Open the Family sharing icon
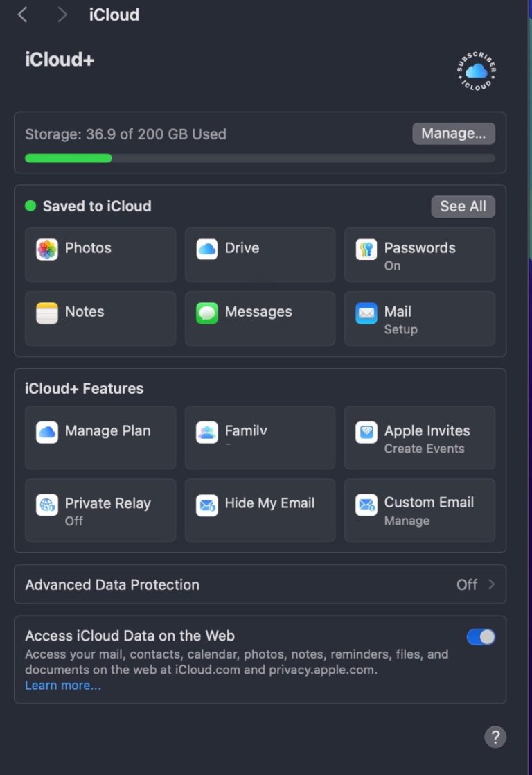The width and height of the screenshot is (532, 775). pos(207,433)
